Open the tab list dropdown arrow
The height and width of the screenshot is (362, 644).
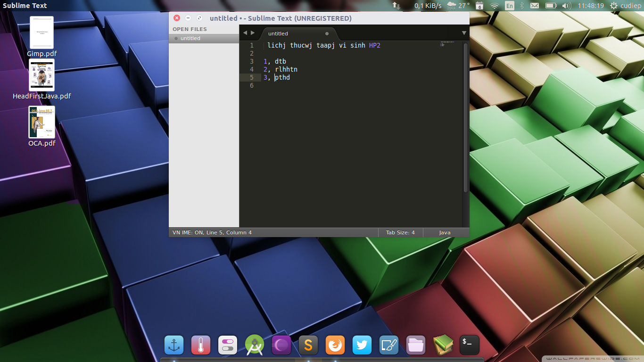click(x=464, y=33)
